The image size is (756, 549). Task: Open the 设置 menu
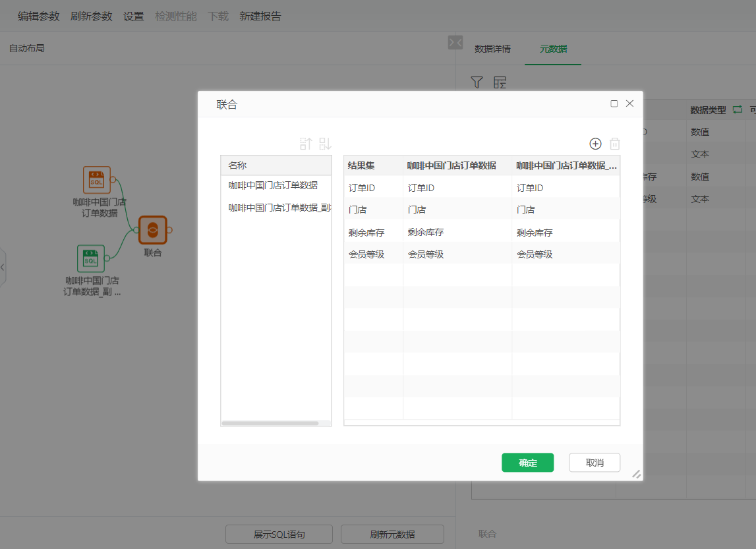(x=132, y=16)
